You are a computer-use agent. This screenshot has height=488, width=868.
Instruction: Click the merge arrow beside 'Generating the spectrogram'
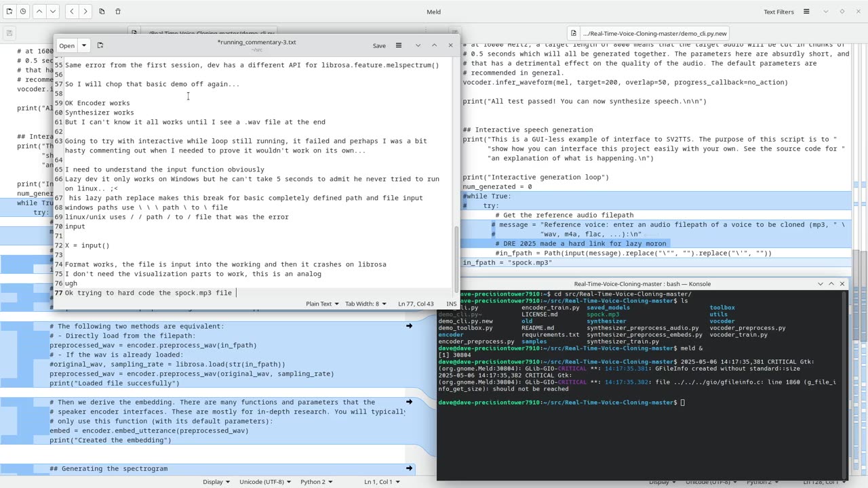409,468
